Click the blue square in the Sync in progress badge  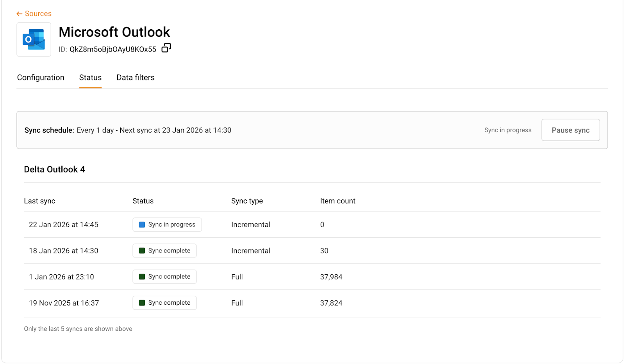coord(142,225)
